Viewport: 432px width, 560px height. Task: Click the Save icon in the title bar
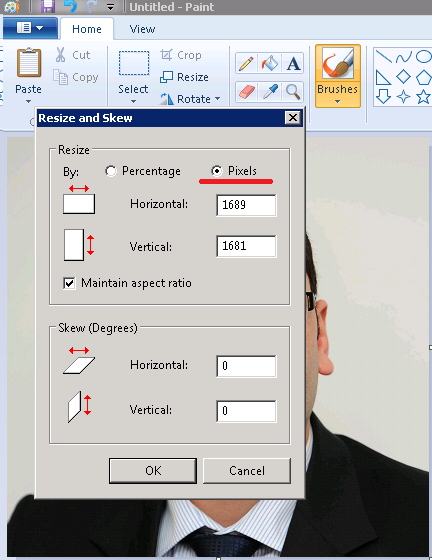tap(47, 6)
